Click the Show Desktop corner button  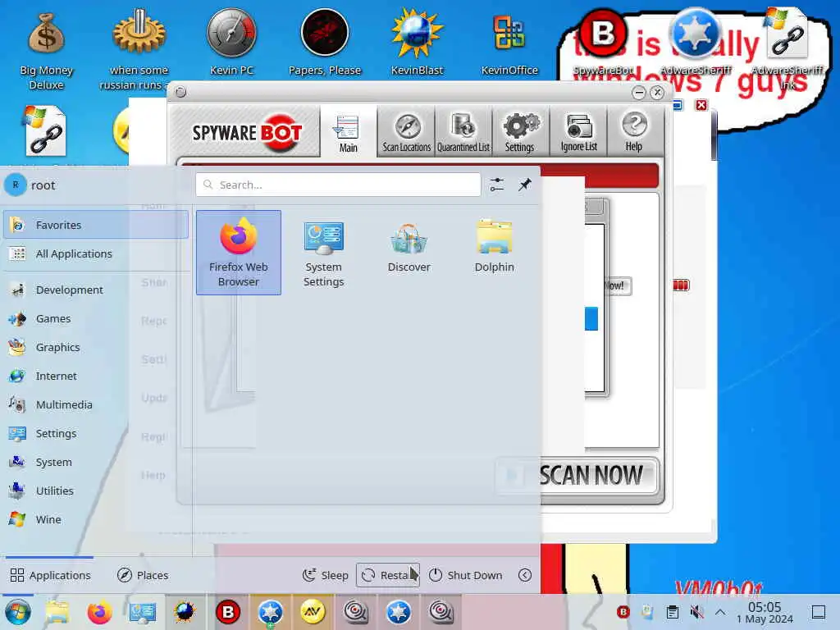point(819,612)
